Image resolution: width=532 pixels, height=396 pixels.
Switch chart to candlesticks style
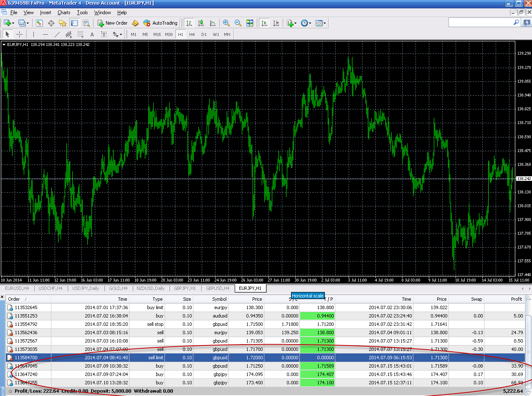(201, 23)
